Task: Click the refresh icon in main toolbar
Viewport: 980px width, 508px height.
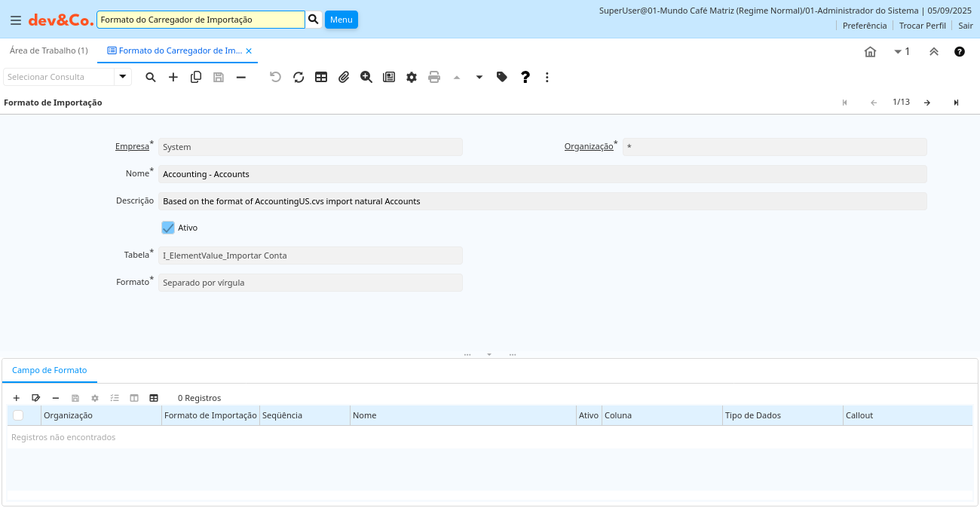Action: click(x=299, y=77)
